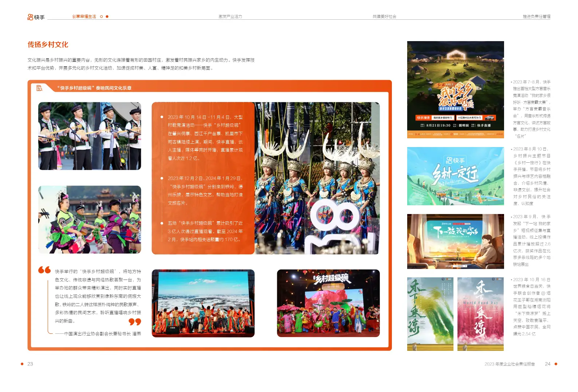Click page number 24 in the footer
The height and width of the screenshot is (392, 578).
547,364
